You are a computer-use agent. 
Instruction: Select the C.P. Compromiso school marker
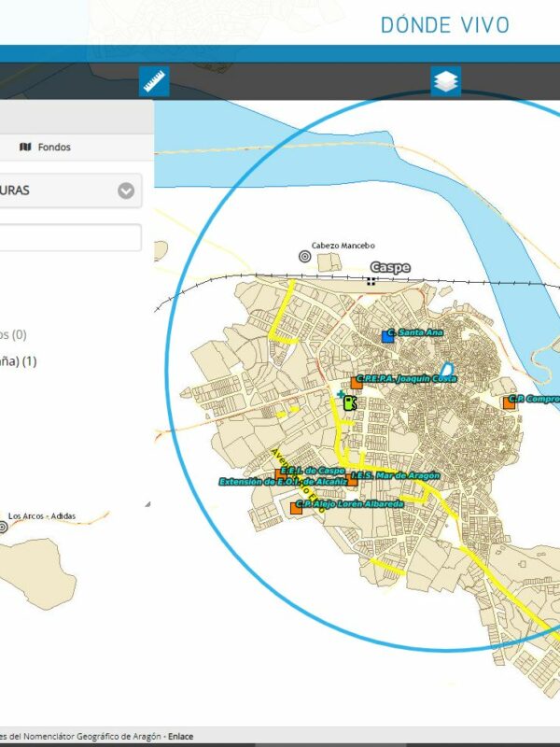[509, 402]
